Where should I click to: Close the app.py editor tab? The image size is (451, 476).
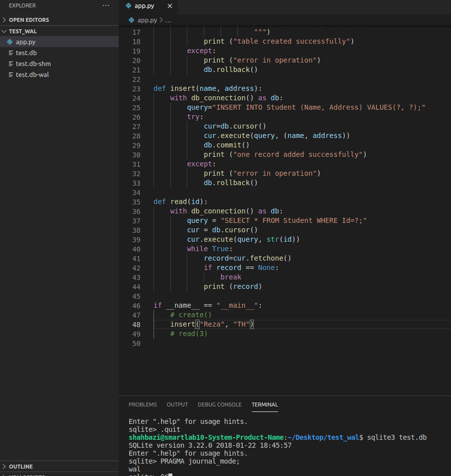170,6
